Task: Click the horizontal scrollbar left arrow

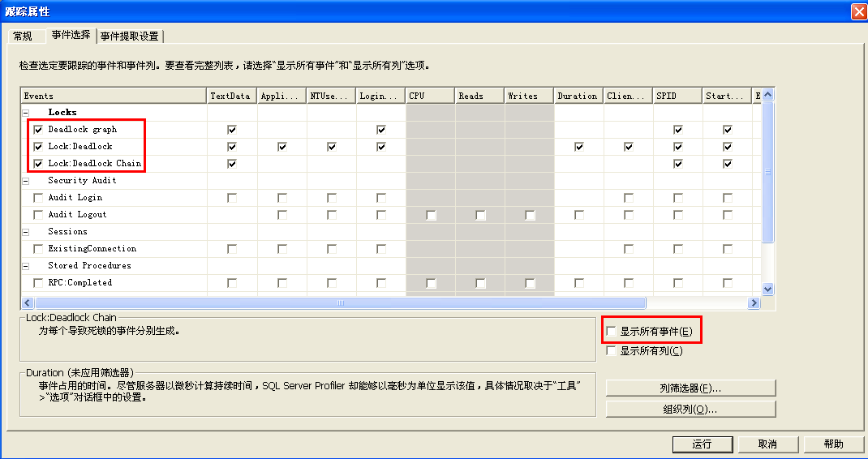Action: (x=27, y=302)
